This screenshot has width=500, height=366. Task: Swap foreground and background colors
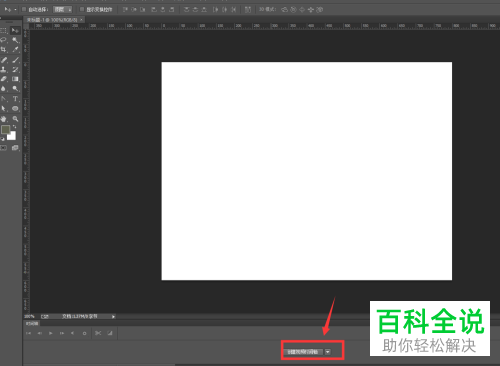[14, 127]
